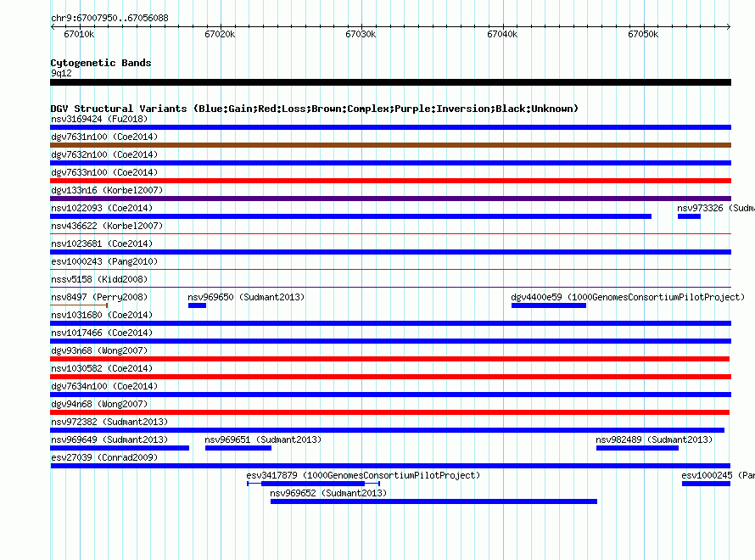755x560 pixels.
Task: Click nsv969652 (Sudmant2013) label
Action: tap(328, 493)
